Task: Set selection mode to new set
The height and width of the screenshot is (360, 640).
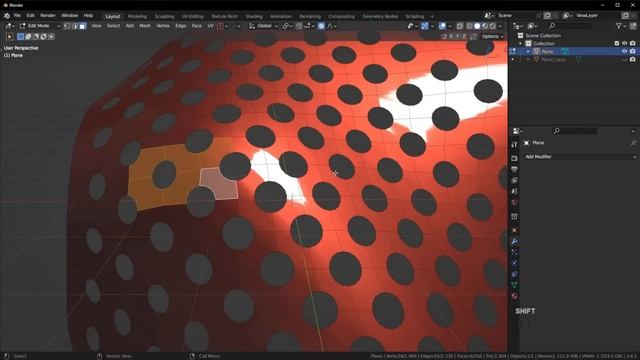Action: point(20,37)
